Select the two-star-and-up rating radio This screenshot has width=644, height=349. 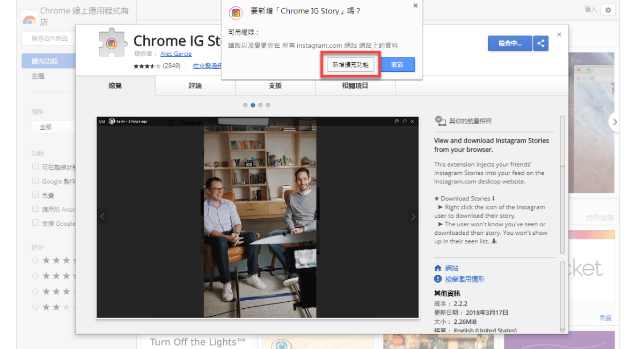point(35,307)
